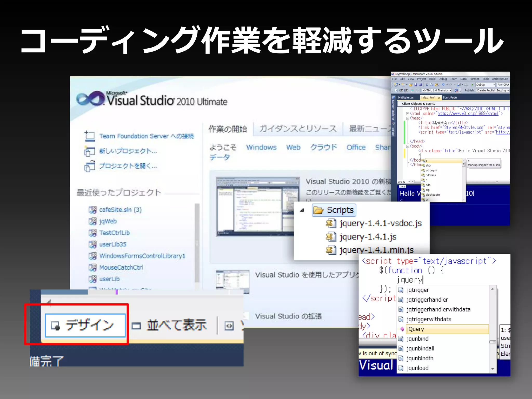This screenshot has width=532, height=399.
Task: Open WindowsFormsControlLibrary1 recent project
Action: point(142,256)
